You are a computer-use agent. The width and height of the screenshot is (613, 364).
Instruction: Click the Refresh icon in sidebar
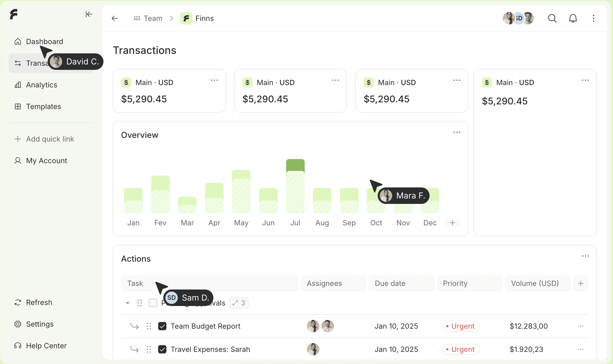[18, 302]
